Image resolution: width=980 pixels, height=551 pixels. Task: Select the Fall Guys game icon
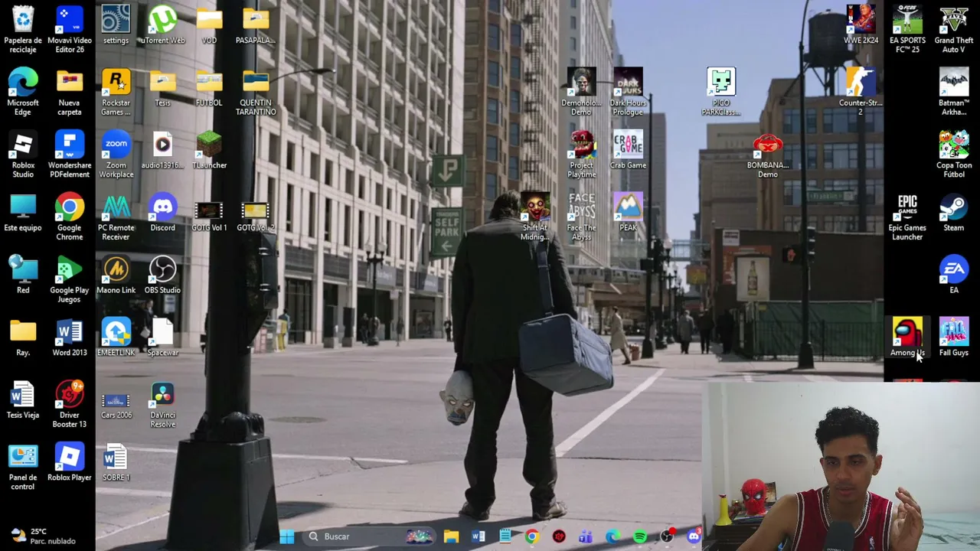coord(954,338)
